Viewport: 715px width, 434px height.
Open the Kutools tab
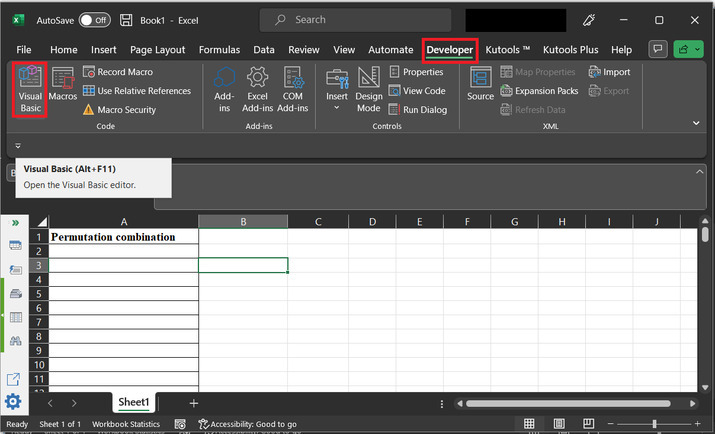click(507, 50)
